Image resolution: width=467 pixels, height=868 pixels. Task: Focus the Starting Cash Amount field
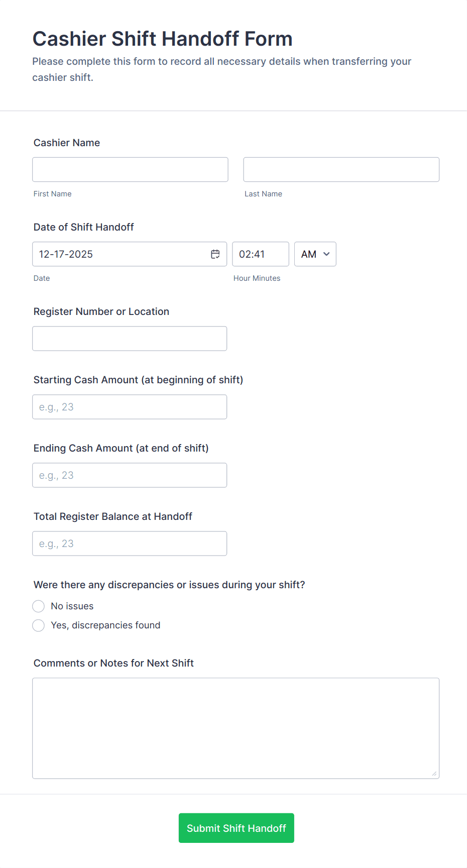(130, 406)
